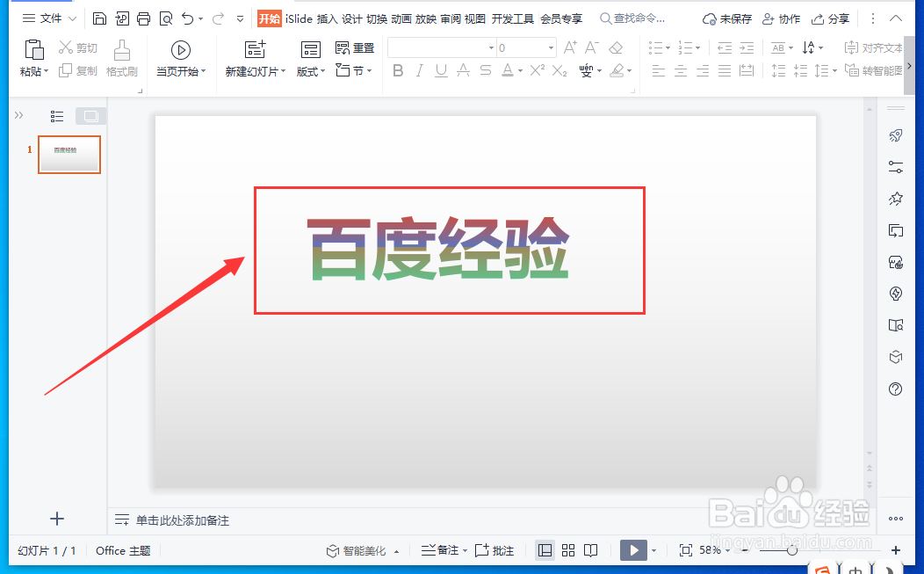
Task: Switch to thumbnail view in slide panel
Action: 90,116
